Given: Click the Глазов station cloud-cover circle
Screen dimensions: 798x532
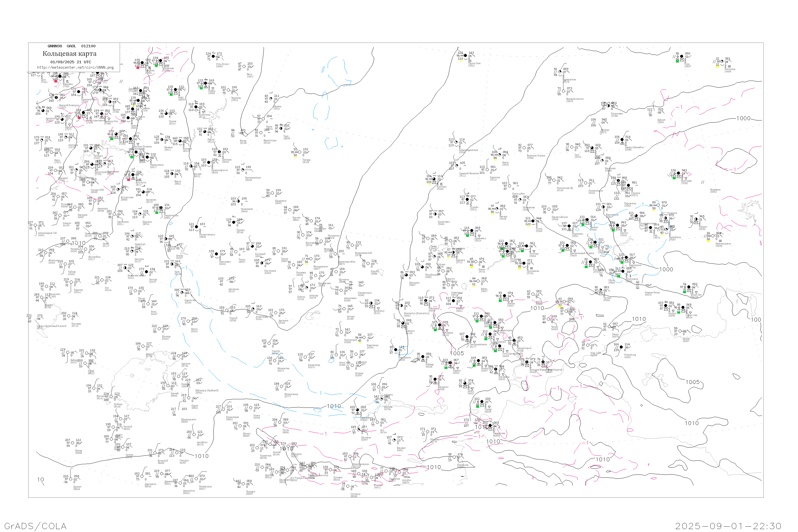Looking at the screenshot, I should (166, 114).
